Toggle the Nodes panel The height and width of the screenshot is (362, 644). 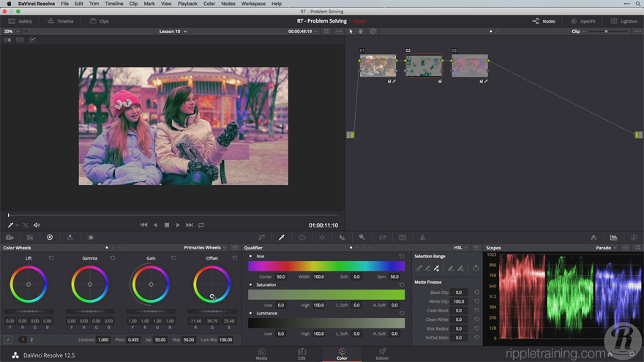[x=544, y=21]
